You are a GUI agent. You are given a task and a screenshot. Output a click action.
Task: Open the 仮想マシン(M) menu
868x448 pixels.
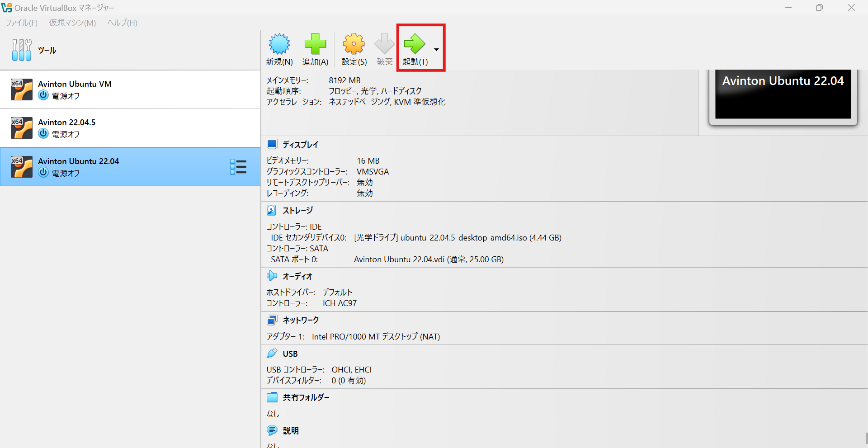72,23
